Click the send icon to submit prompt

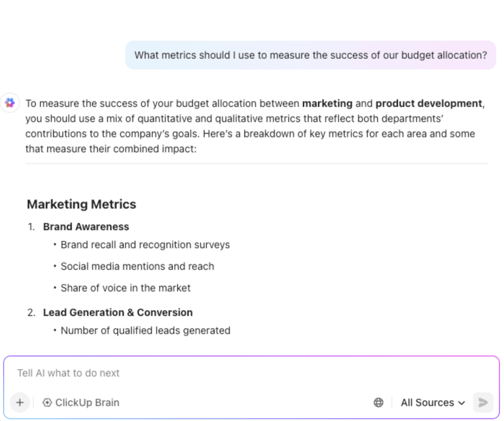tap(483, 402)
